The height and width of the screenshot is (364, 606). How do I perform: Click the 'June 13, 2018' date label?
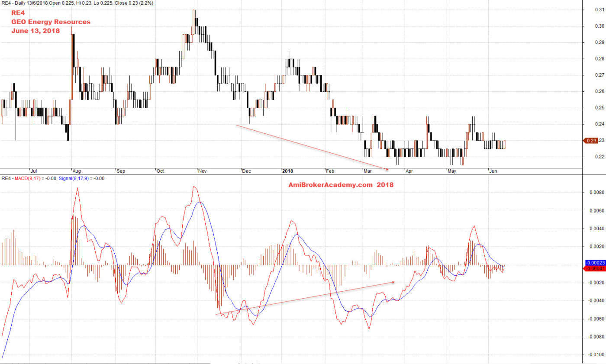[35, 31]
